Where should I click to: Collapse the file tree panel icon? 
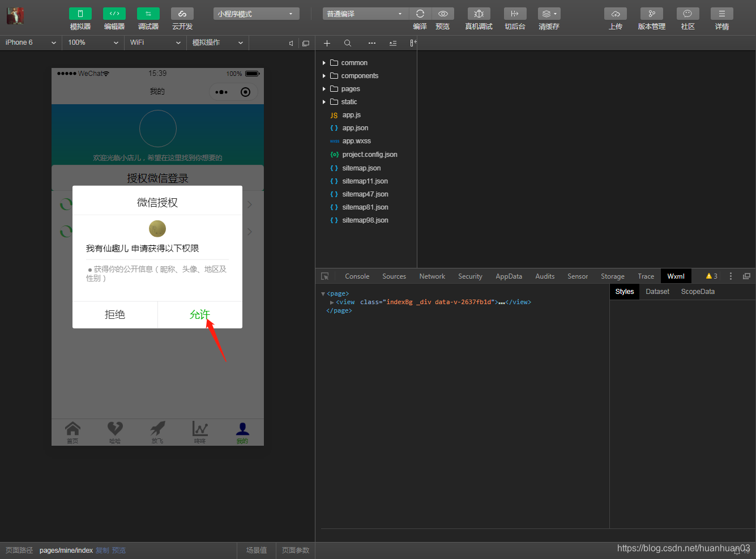coord(413,43)
